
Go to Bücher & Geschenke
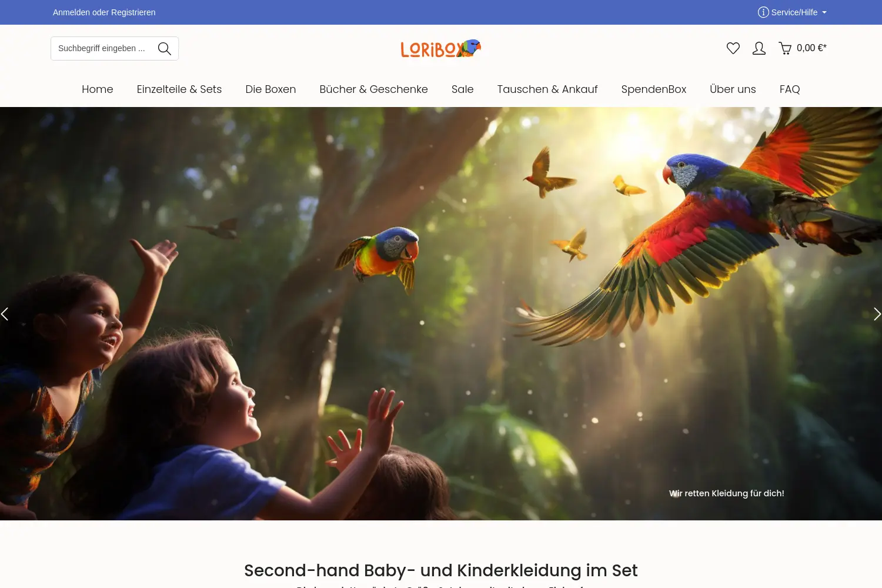pos(374,89)
